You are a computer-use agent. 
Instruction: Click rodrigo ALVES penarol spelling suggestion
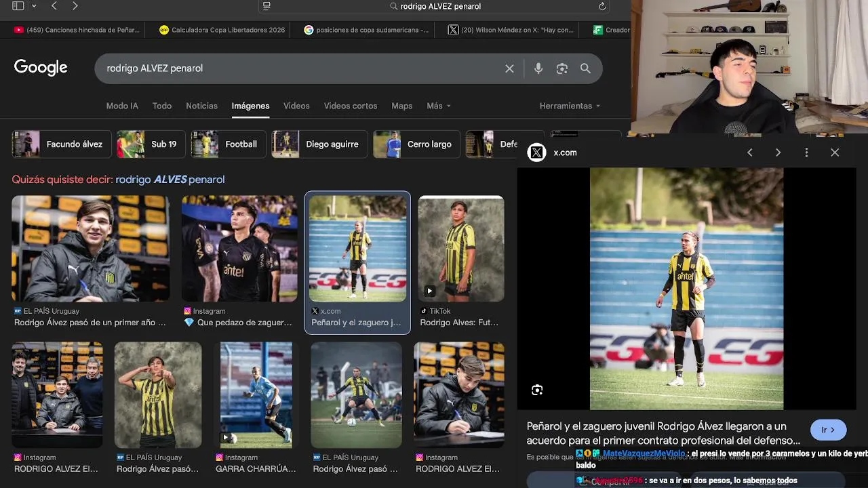[x=170, y=180]
